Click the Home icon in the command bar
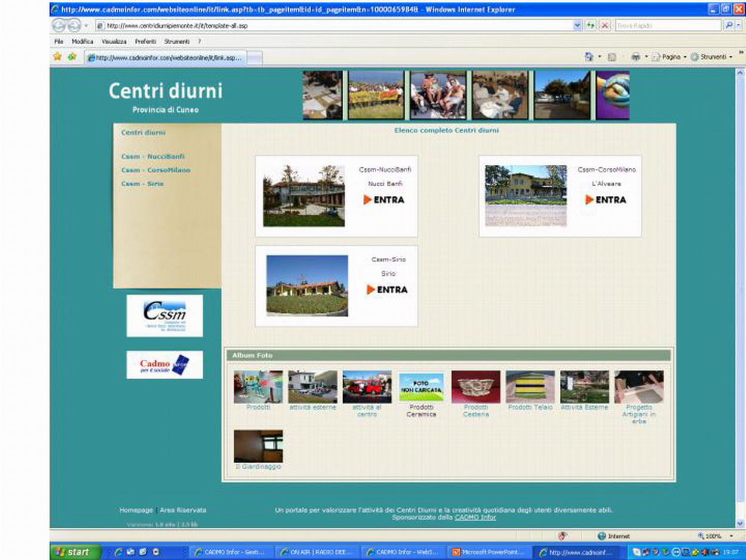746x560 pixels. (x=589, y=57)
